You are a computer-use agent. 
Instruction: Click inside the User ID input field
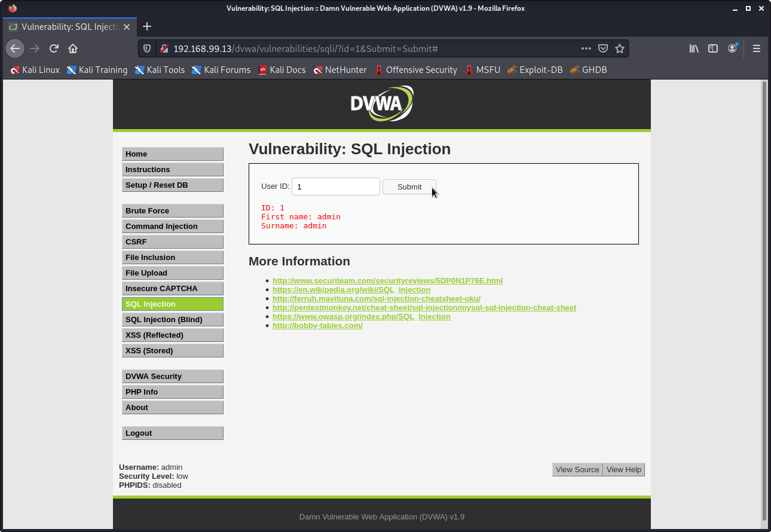pyautogui.click(x=335, y=186)
